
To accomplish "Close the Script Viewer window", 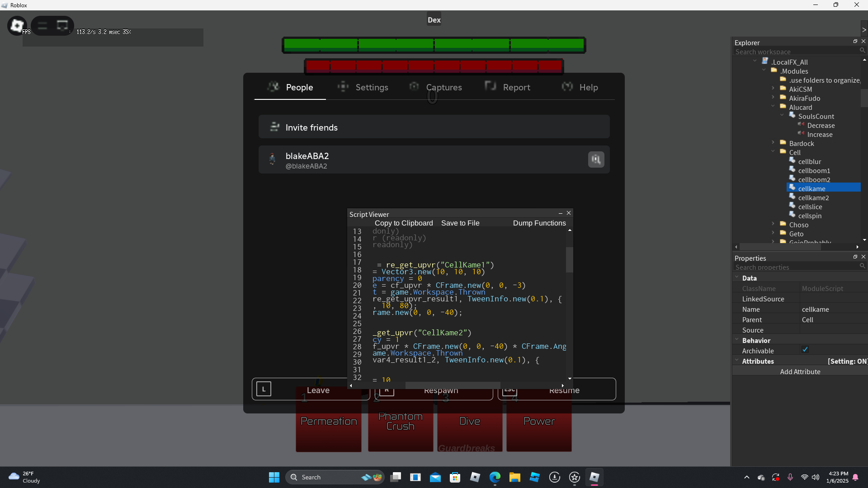I will click(569, 213).
